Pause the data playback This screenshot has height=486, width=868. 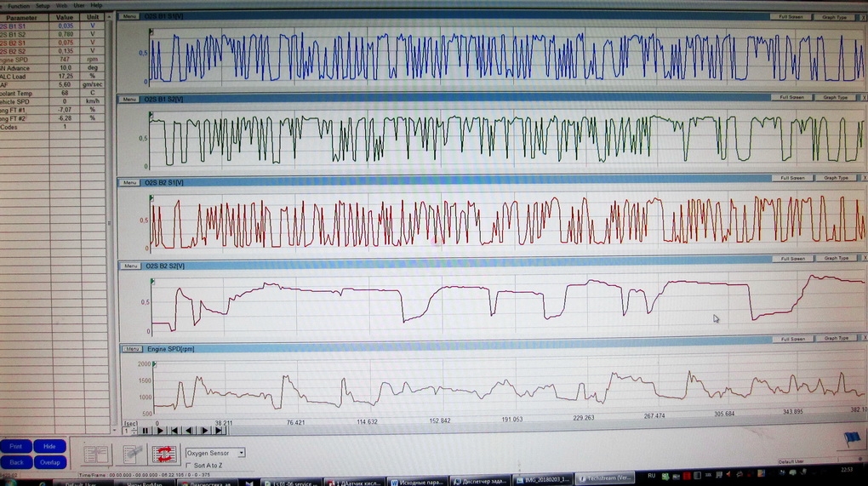click(x=146, y=431)
